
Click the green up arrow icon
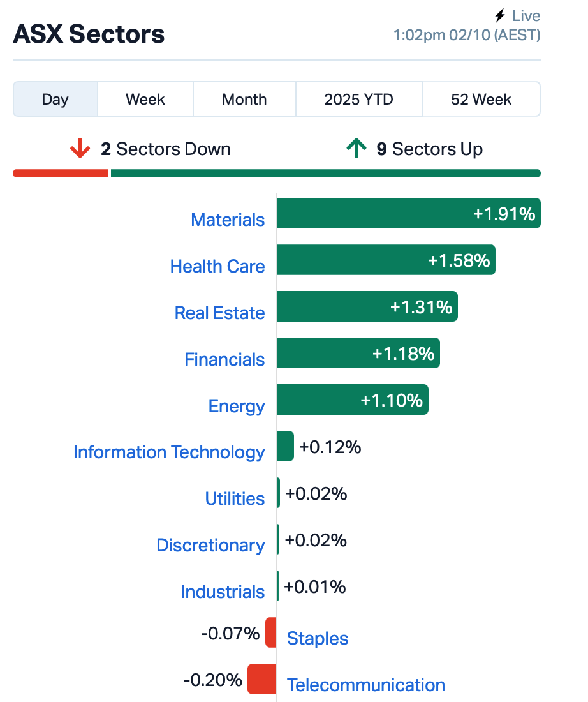tap(356, 149)
